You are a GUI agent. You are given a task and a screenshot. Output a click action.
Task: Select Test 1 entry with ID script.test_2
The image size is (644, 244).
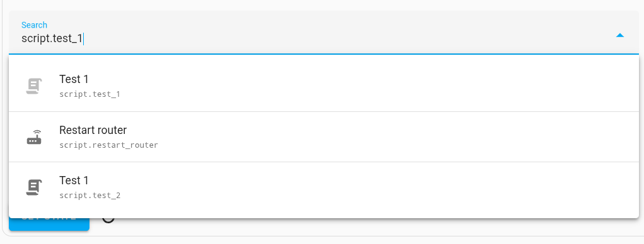(324, 187)
